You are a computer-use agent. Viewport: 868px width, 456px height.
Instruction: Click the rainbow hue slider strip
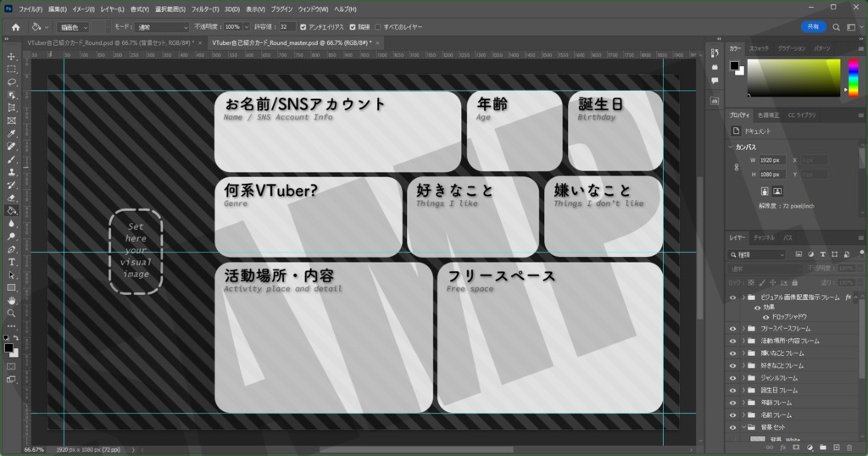853,77
